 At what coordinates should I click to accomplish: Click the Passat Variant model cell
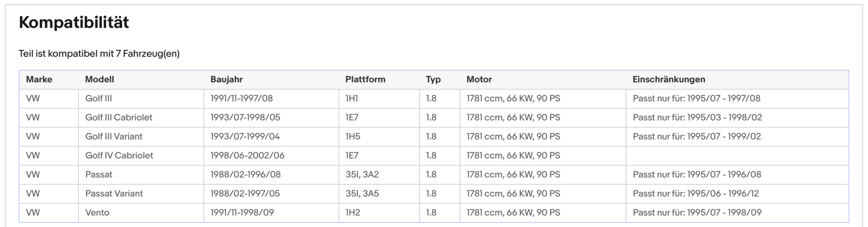[114, 194]
